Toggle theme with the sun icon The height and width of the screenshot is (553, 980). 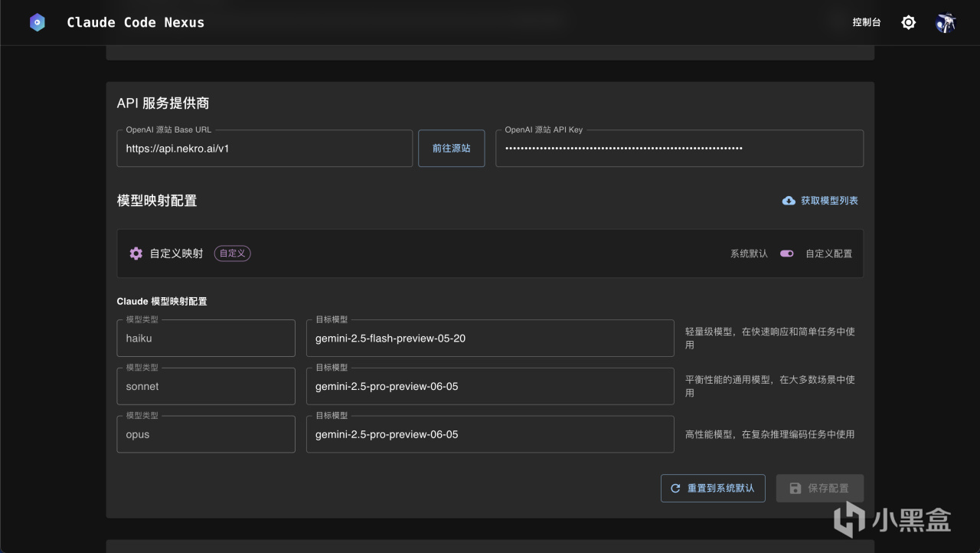[x=908, y=23]
